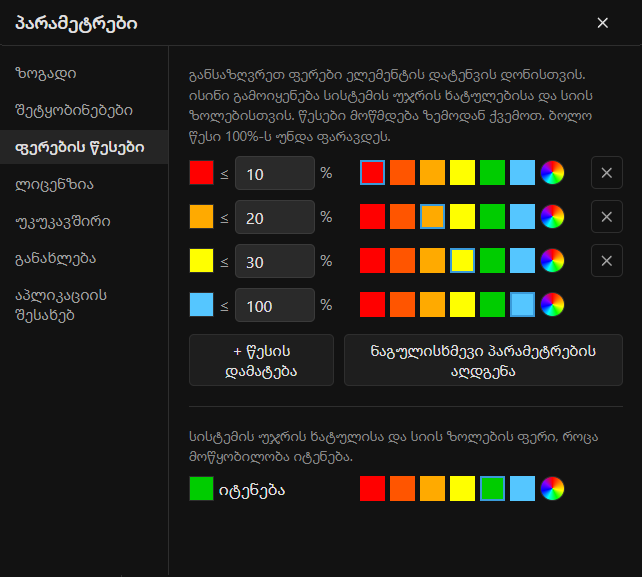Pick yellow for იტენება charging color
Screen dimensions: 642x577
pos(462,489)
